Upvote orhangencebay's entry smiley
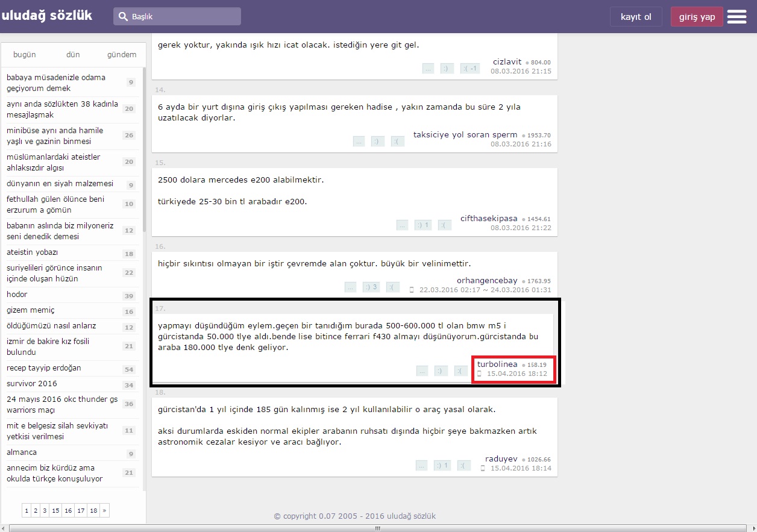 tap(371, 287)
